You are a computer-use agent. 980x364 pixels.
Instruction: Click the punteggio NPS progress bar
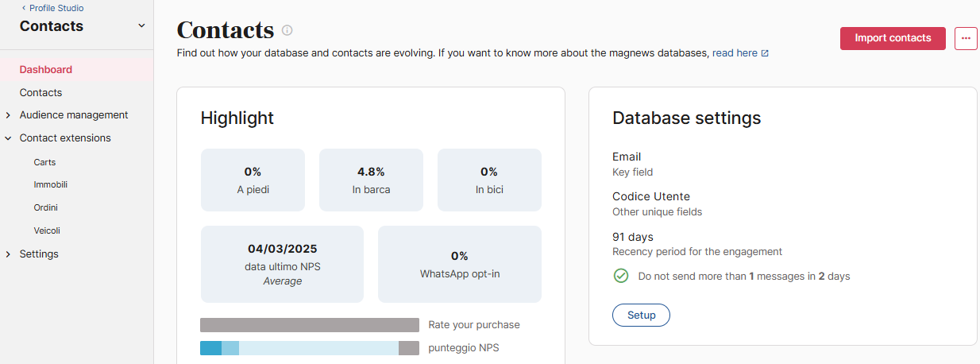click(x=309, y=348)
